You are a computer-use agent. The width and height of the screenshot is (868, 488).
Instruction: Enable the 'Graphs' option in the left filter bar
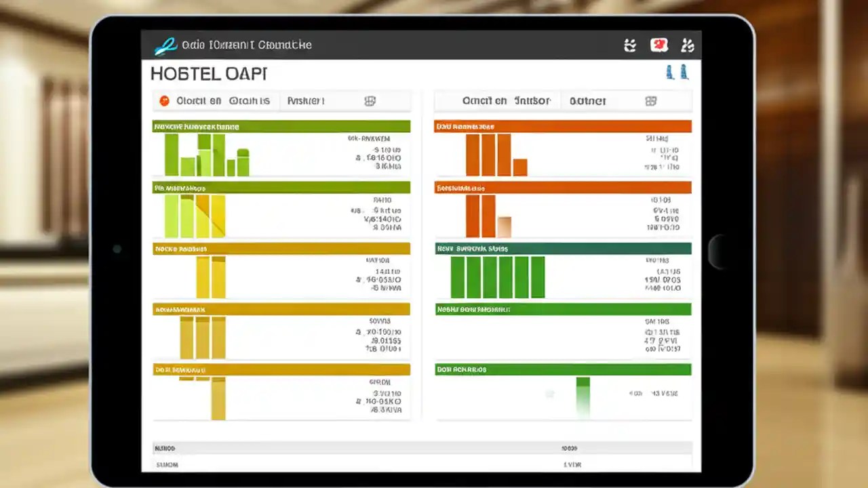coord(250,100)
